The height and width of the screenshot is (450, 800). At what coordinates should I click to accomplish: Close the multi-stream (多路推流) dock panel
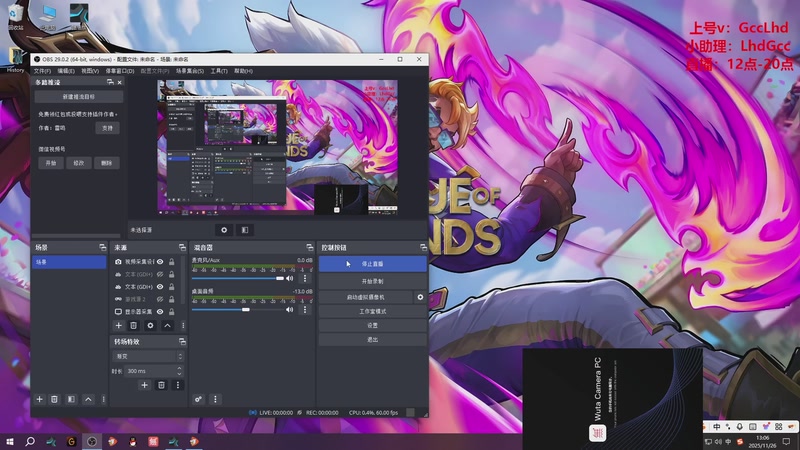tap(120, 82)
